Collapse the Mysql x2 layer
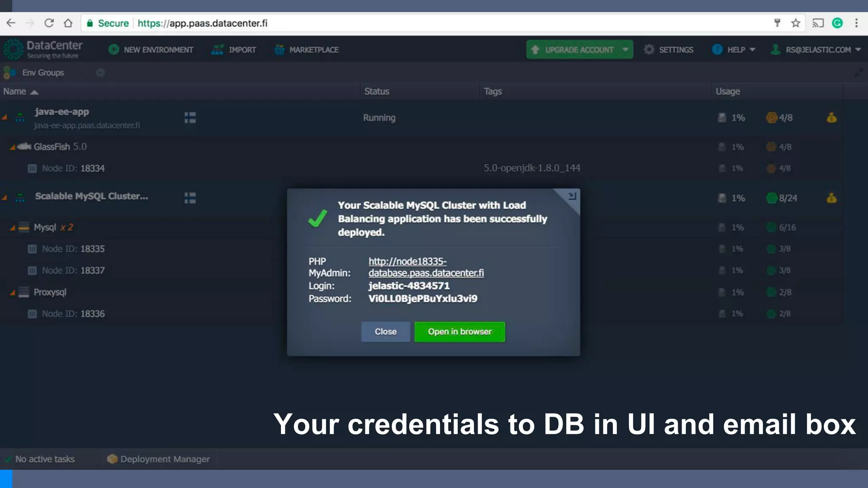The image size is (868, 488). (x=13, y=228)
